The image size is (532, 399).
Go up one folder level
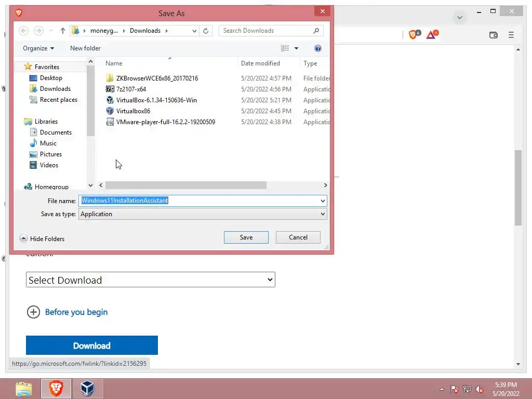(62, 31)
